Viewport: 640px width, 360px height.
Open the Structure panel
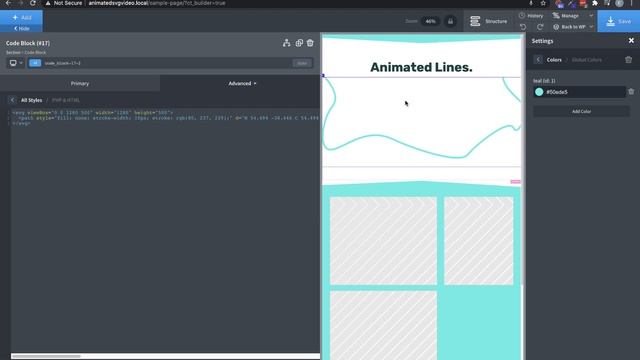coord(489,21)
